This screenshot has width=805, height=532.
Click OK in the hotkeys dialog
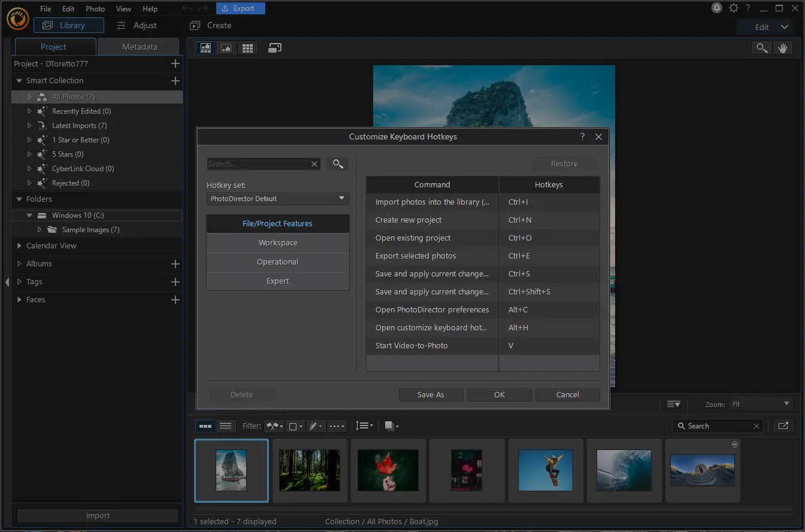point(499,395)
